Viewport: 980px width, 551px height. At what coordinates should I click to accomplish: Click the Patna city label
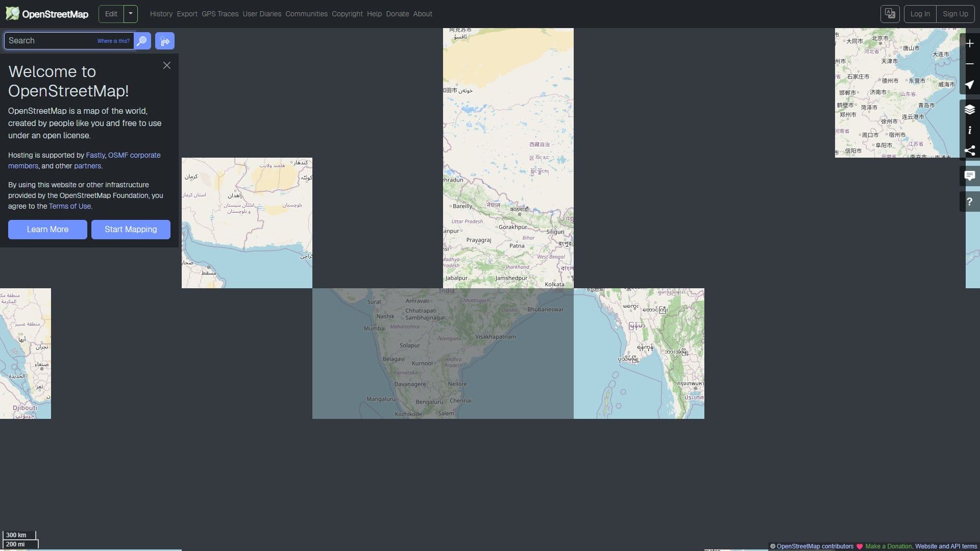point(517,246)
